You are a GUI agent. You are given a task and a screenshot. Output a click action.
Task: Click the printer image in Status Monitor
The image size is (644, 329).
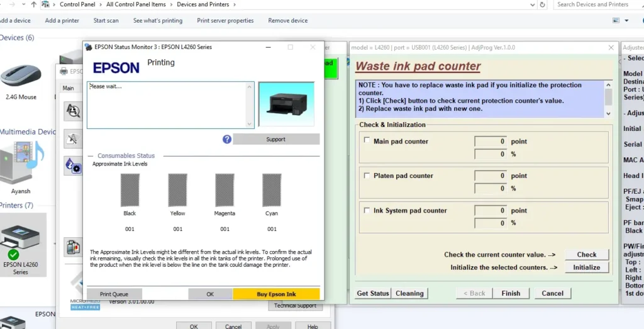pyautogui.click(x=286, y=104)
